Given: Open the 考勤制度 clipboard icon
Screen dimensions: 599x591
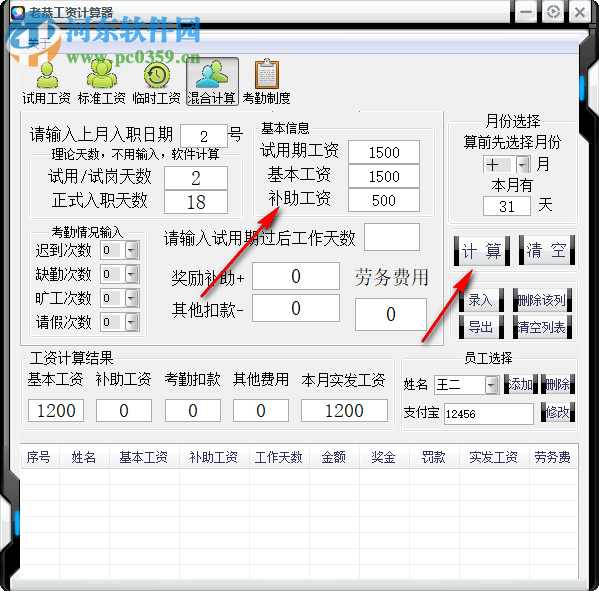Looking at the screenshot, I should coord(267,83).
